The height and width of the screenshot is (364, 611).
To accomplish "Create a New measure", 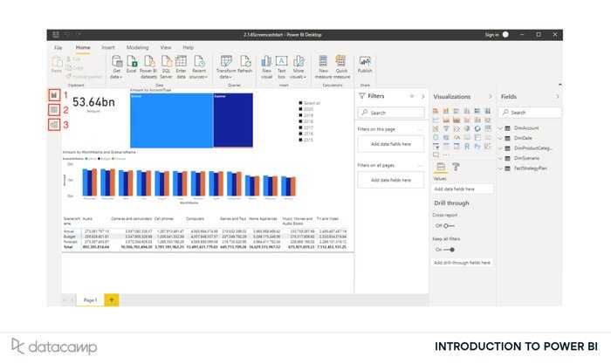I will point(323,67).
